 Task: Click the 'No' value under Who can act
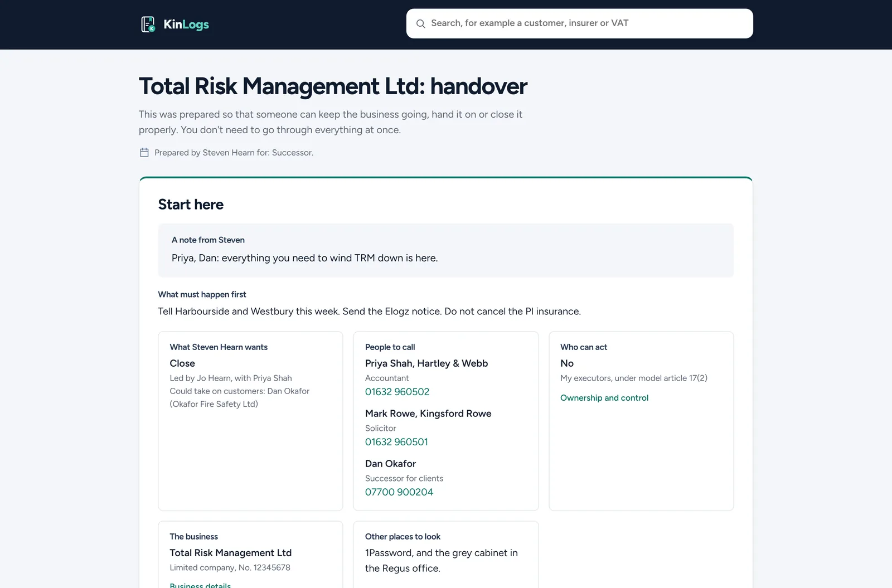tap(567, 363)
